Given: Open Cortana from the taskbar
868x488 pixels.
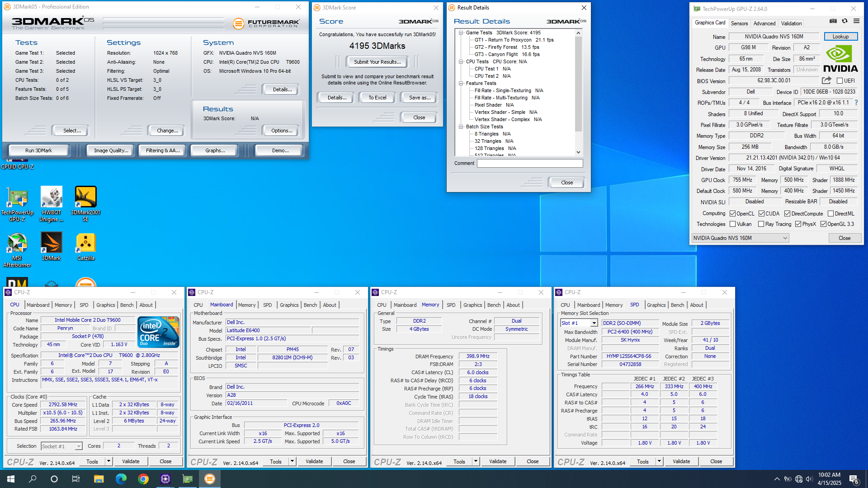Looking at the screenshot, I should click(54, 479).
